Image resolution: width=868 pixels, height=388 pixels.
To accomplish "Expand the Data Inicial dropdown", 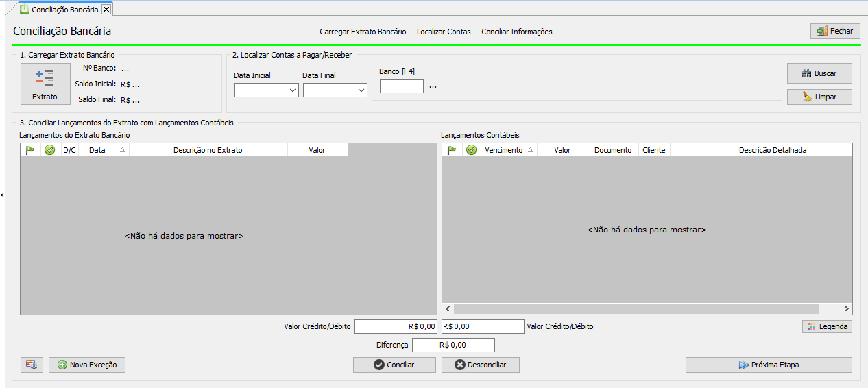I will coord(292,90).
